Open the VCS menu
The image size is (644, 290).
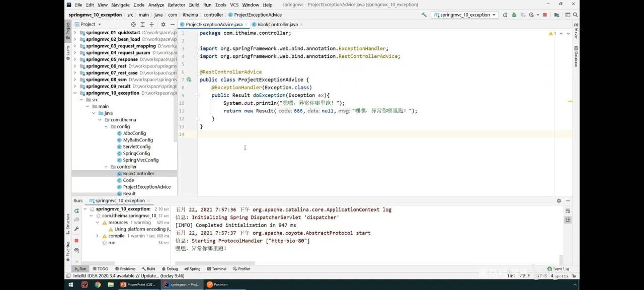click(x=234, y=5)
